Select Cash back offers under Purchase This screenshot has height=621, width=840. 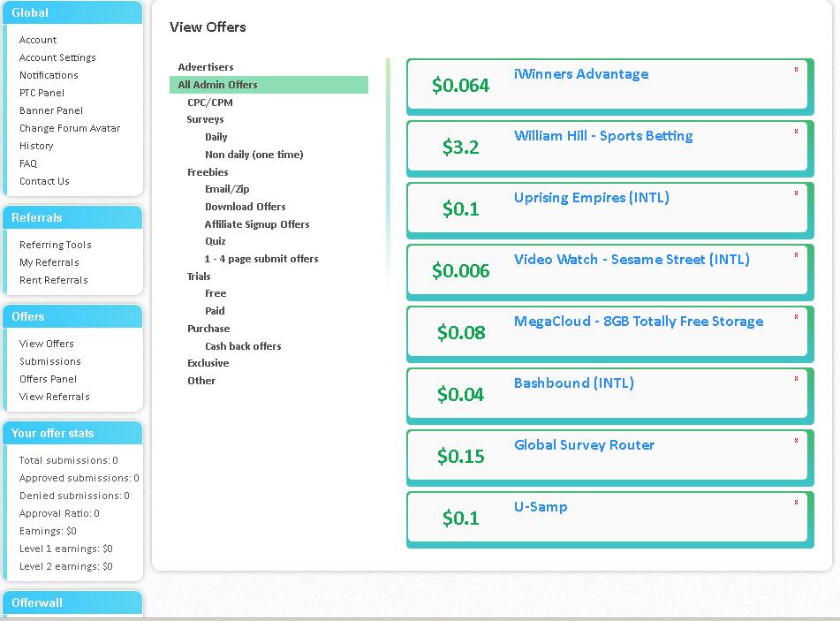pyautogui.click(x=243, y=346)
